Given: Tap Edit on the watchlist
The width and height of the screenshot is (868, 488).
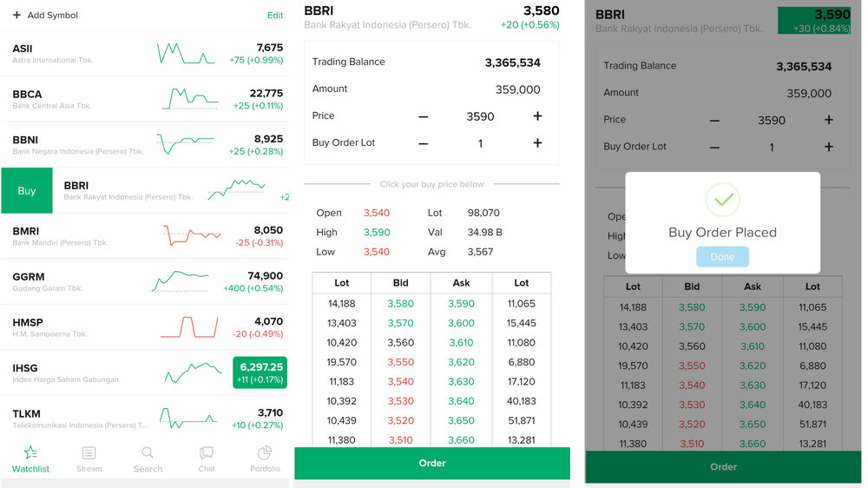Looking at the screenshot, I should point(275,15).
